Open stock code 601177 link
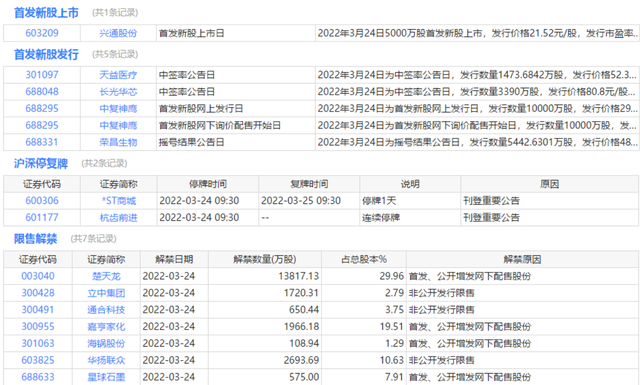The height and width of the screenshot is (385, 640). (42, 217)
